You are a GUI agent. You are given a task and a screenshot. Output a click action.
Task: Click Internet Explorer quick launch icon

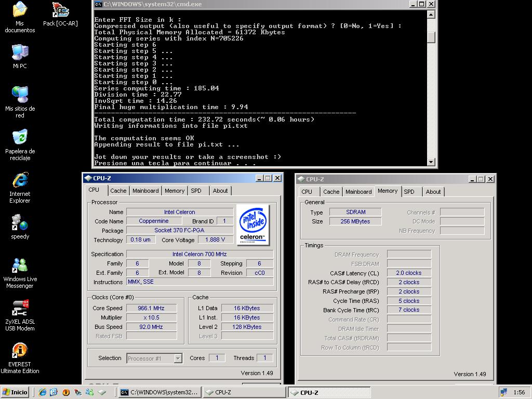click(43, 392)
